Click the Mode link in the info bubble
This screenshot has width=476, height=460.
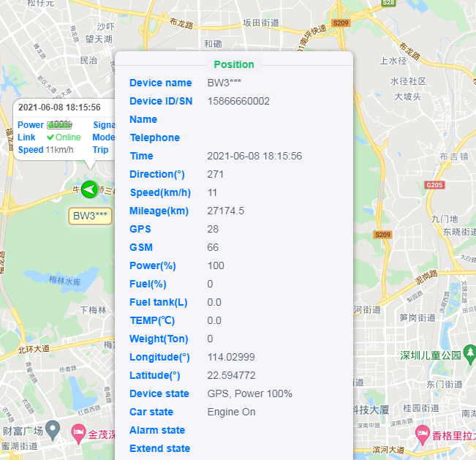click(103, 137)
